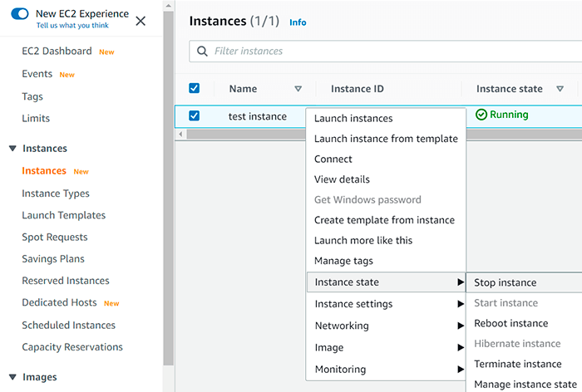The width and height of the screenshot is (582, 392).
Task: Expand the Instance settings submenu arrow
Action: (x=461, y=304)
